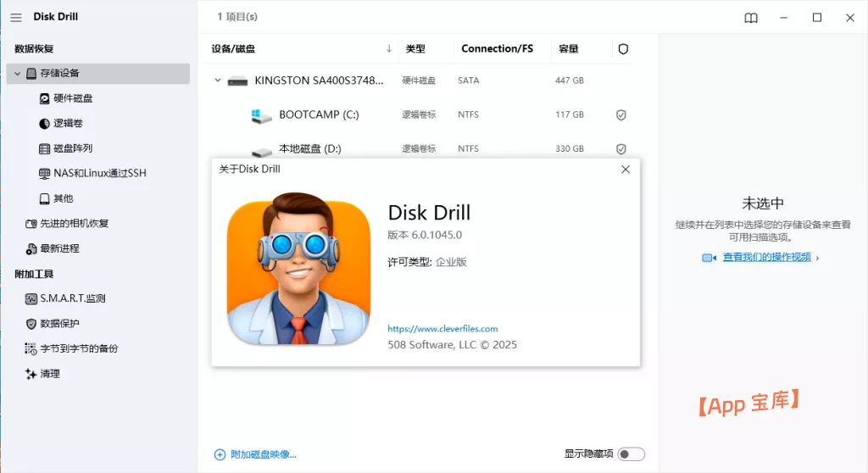Click the 清理 sparkle icon
Viewport: 868px width, 473px height.
(x=31, y=374)
